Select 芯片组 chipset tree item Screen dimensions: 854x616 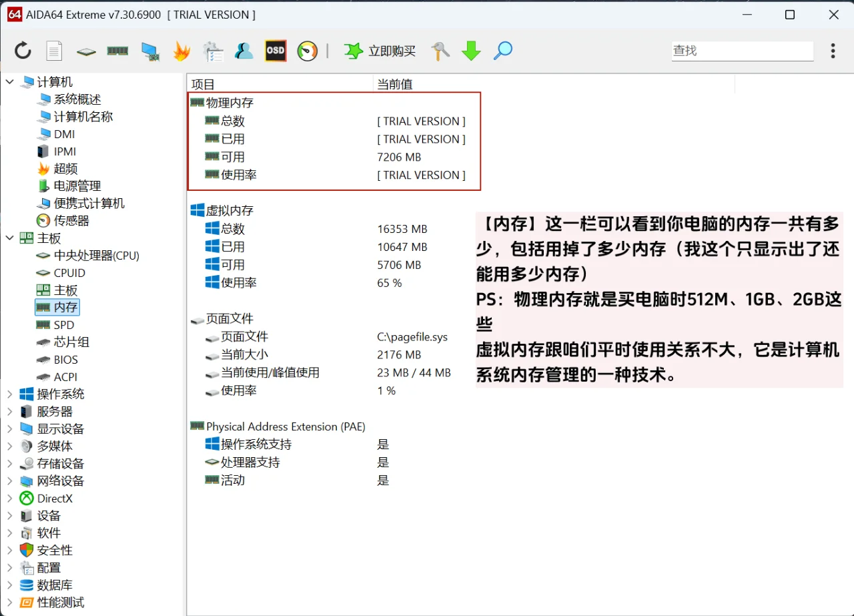71,342
